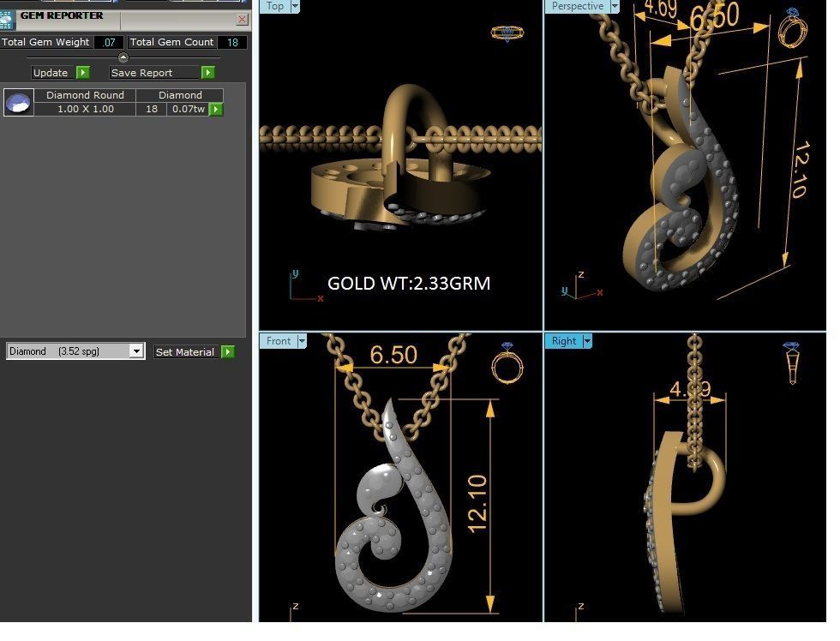Click the 1.00 X 1.00 size cell
840x641 pixels.
pos(85,109)
